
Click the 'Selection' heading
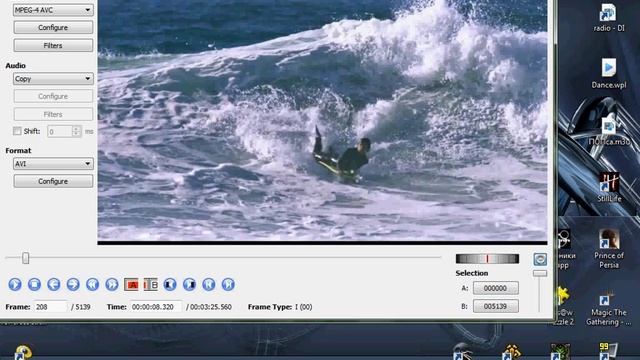(x=472, y=273)
